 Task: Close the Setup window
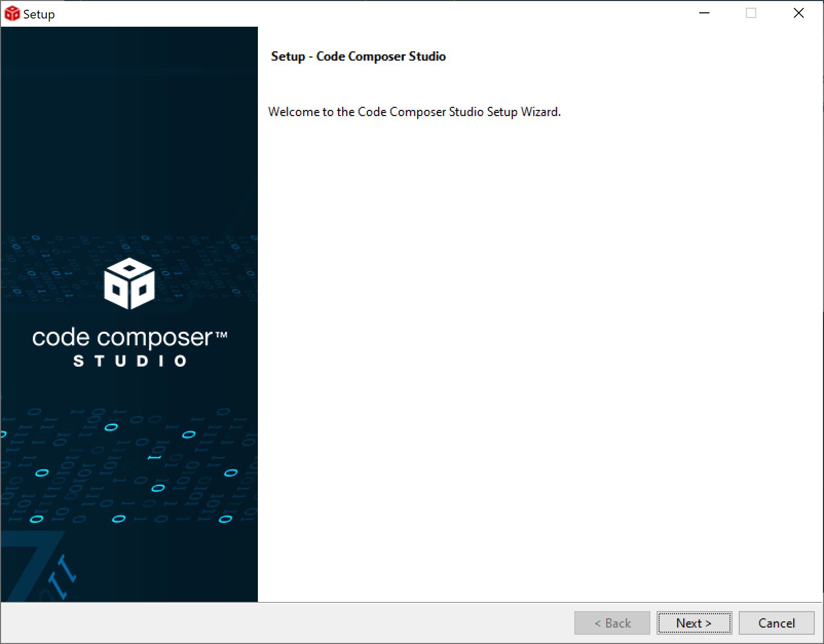(x=799, y=13)
